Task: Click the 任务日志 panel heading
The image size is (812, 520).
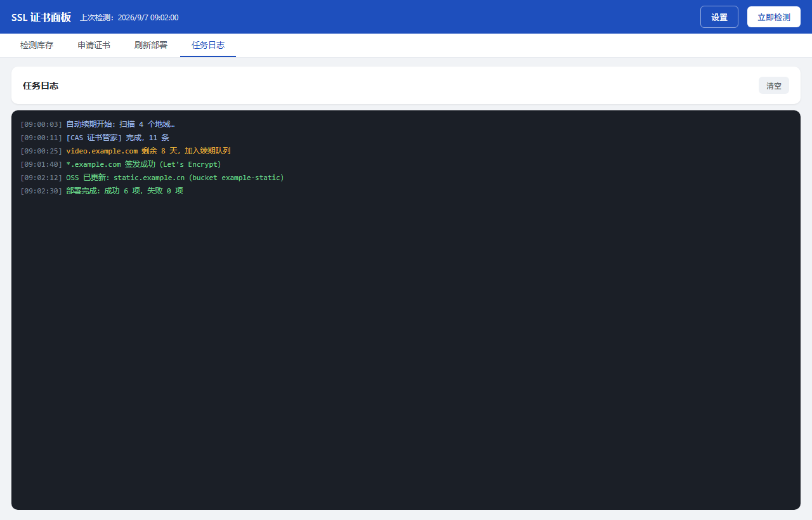Action: (x=41, y=86)
